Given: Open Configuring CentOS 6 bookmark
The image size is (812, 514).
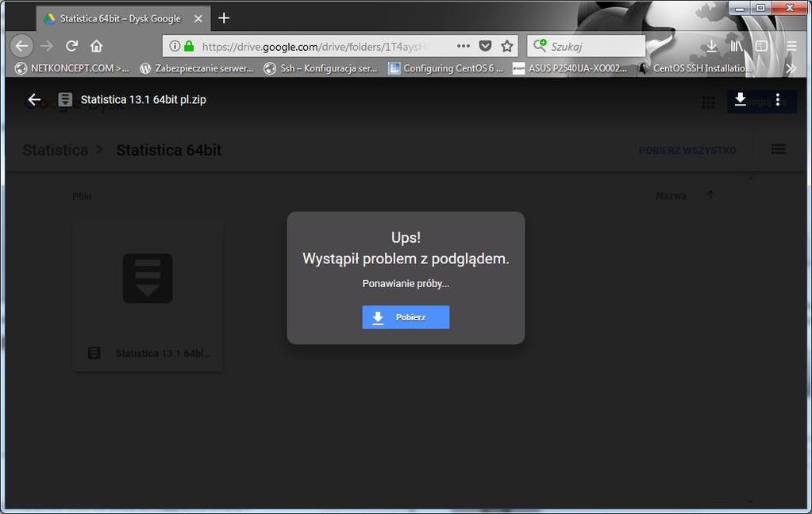Looking at the screenshot, I should click(x=446, y=68).
